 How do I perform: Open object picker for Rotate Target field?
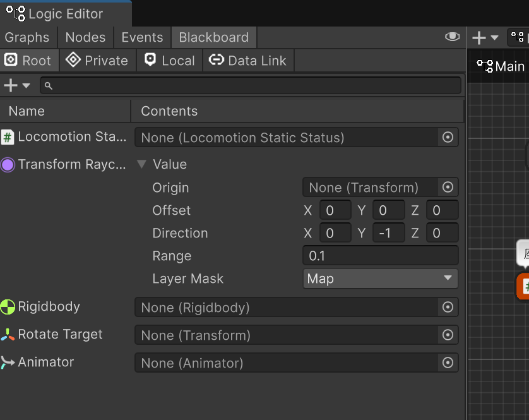click(x=448, y=335)
